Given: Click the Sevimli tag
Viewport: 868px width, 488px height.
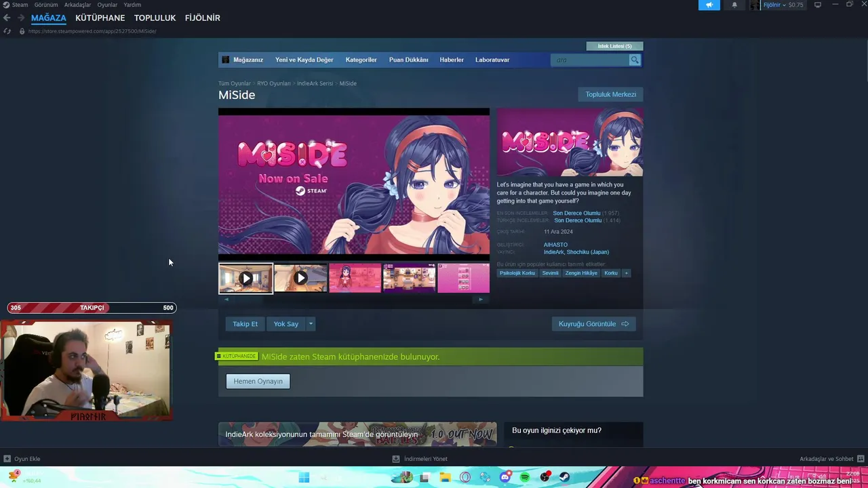Looking at the screenshot, I should pos(550,273).
